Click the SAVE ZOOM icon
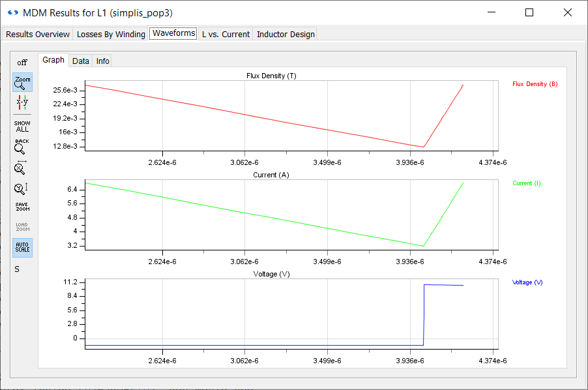588x390 pixels. 22,207
